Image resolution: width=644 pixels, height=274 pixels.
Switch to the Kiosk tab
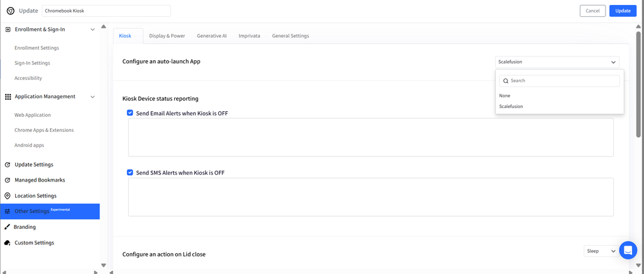(x=125, y=36)
